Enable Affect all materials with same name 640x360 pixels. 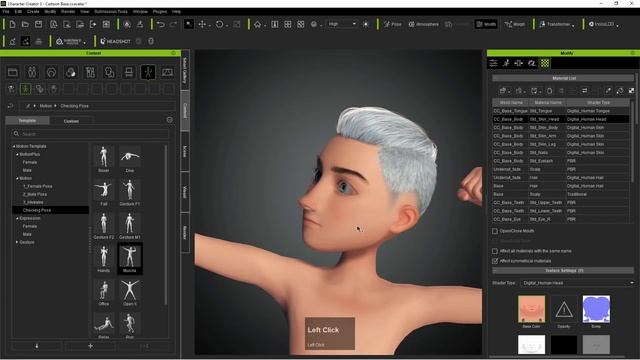coord(495,251)
